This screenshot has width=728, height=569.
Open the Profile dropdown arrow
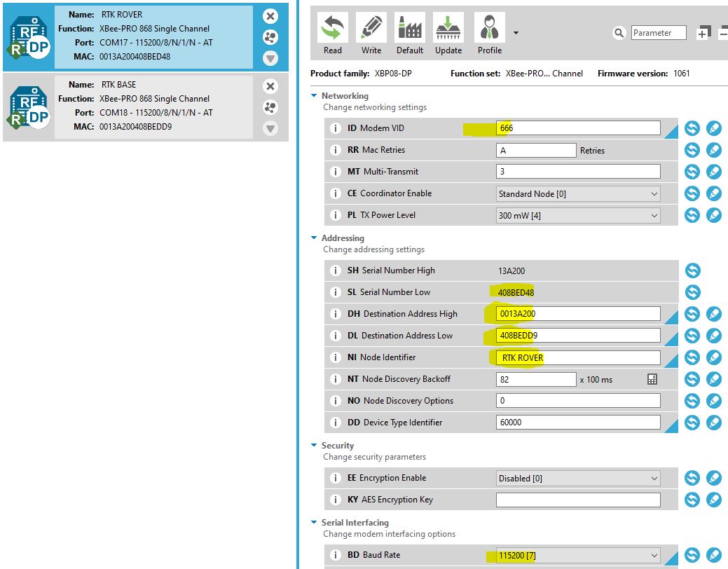point(516,33)
